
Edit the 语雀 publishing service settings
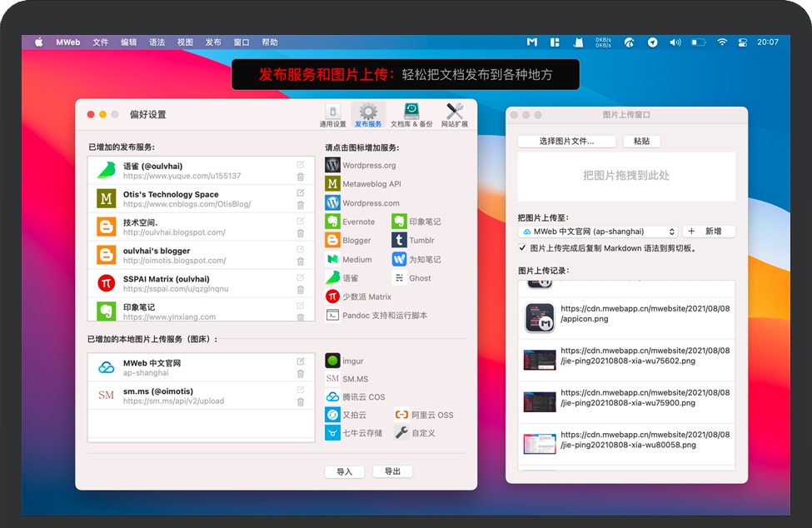click(x=299, y=166)
